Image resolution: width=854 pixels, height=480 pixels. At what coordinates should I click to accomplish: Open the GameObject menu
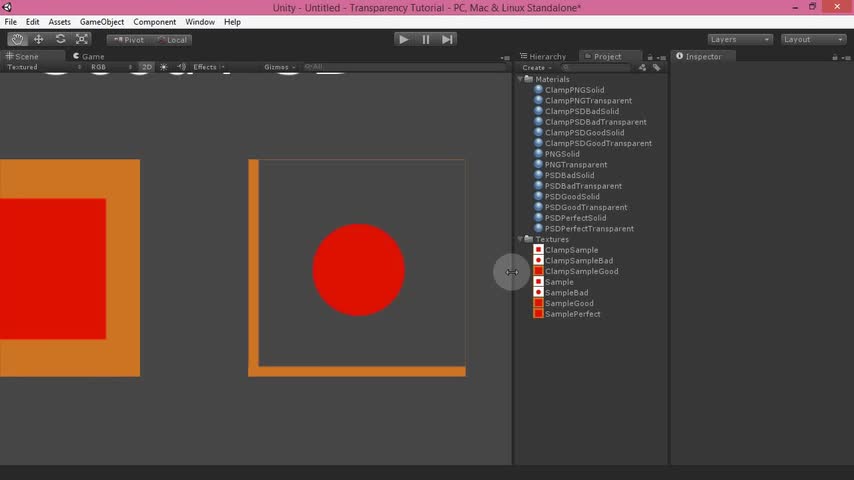(100, 22)
